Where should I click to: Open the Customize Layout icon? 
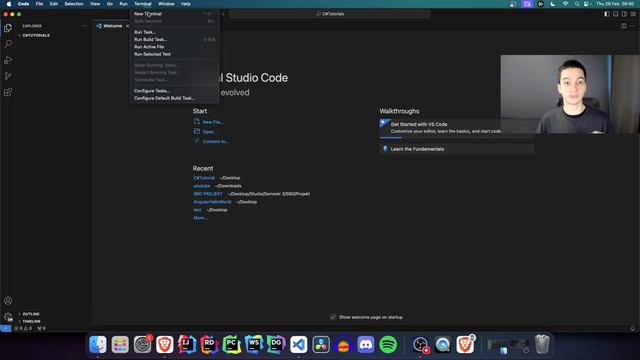(633, 14)
